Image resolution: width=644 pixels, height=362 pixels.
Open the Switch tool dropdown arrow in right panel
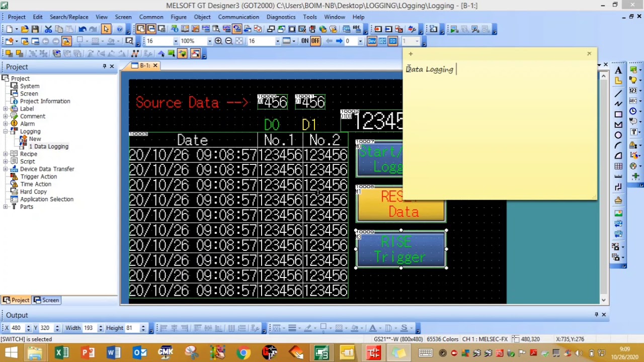point(640,71)
